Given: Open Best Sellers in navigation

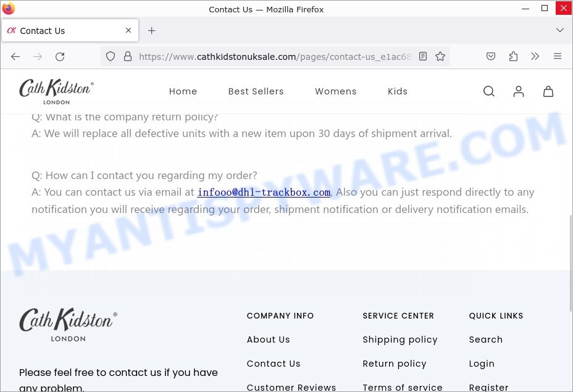Looking at the screenshot, I should coord(256,91).
